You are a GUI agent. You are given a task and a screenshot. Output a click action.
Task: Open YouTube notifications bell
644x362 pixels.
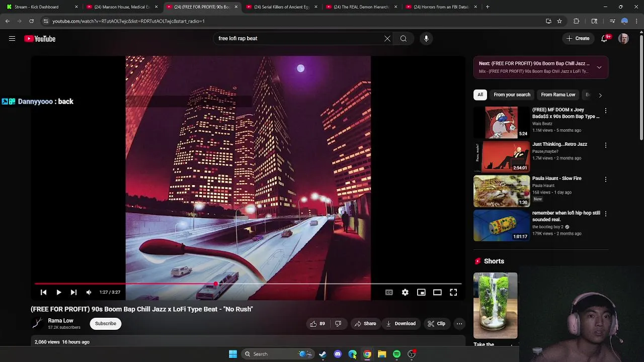[605, 39]
